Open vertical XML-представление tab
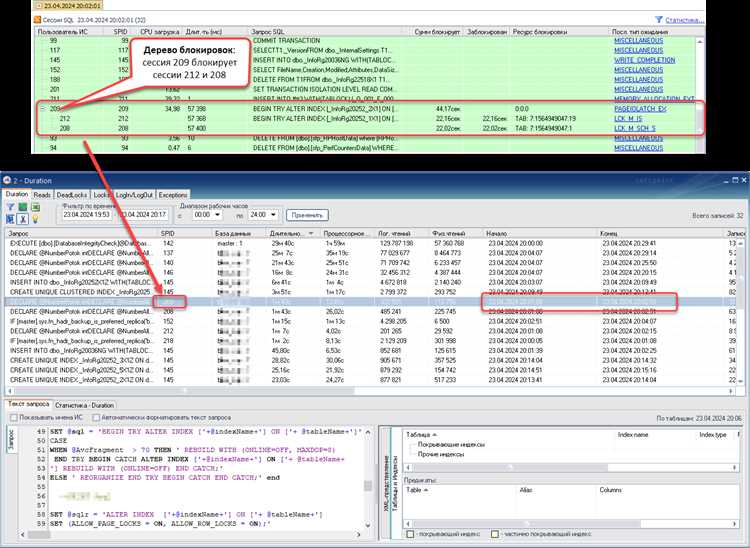Image resolution: width=750 pixels, height=548 pixels. 387,483
